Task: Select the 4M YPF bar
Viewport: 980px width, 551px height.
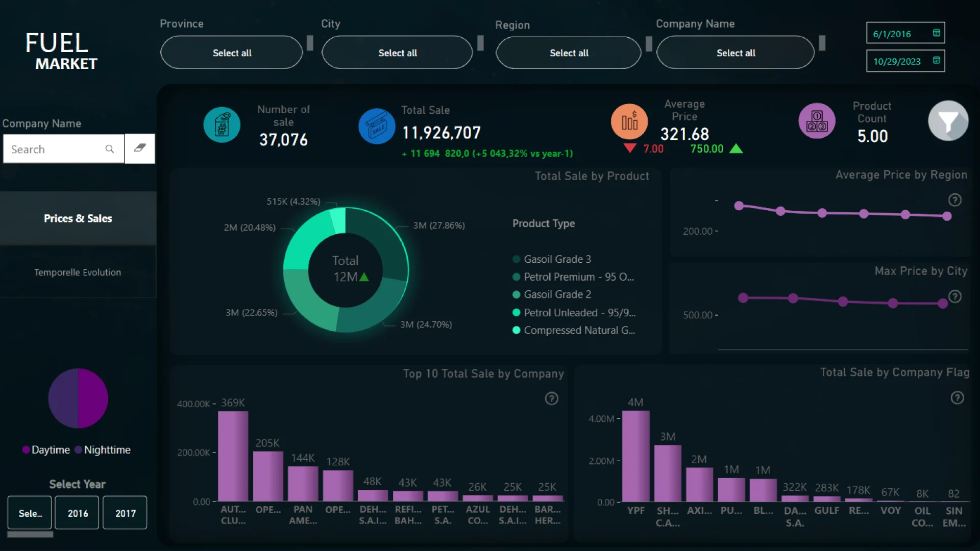Action: [635, 456]
